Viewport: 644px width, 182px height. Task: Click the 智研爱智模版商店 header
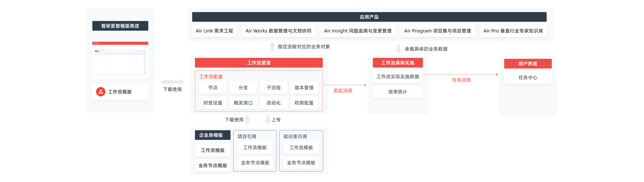[x=120, y=26]
